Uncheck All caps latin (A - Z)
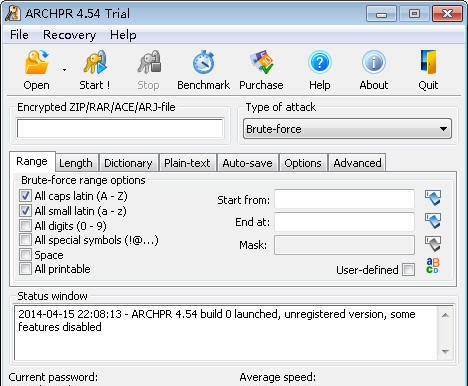This screenshot has height=386, width=468. point(25,196)
